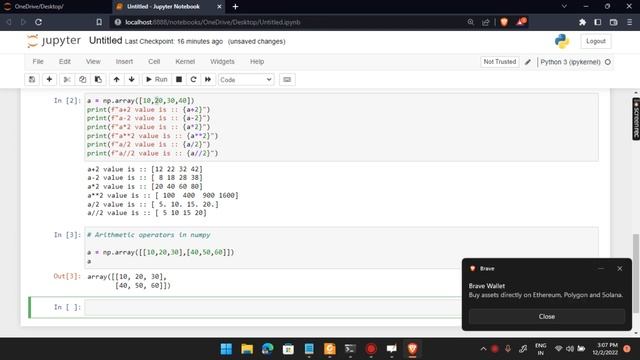This screenshot has height=360, width=640.
Task: Move selected cell down arrow
Action: click(131, 80)
